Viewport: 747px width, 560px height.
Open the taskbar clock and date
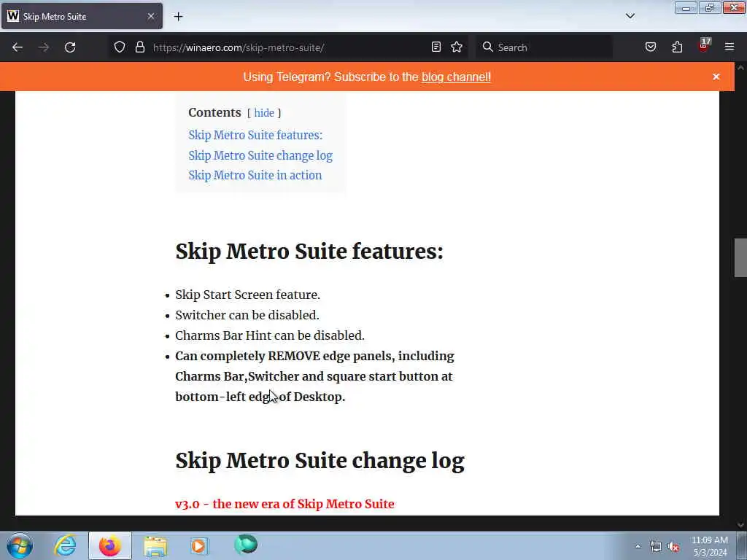pos(710,546)
